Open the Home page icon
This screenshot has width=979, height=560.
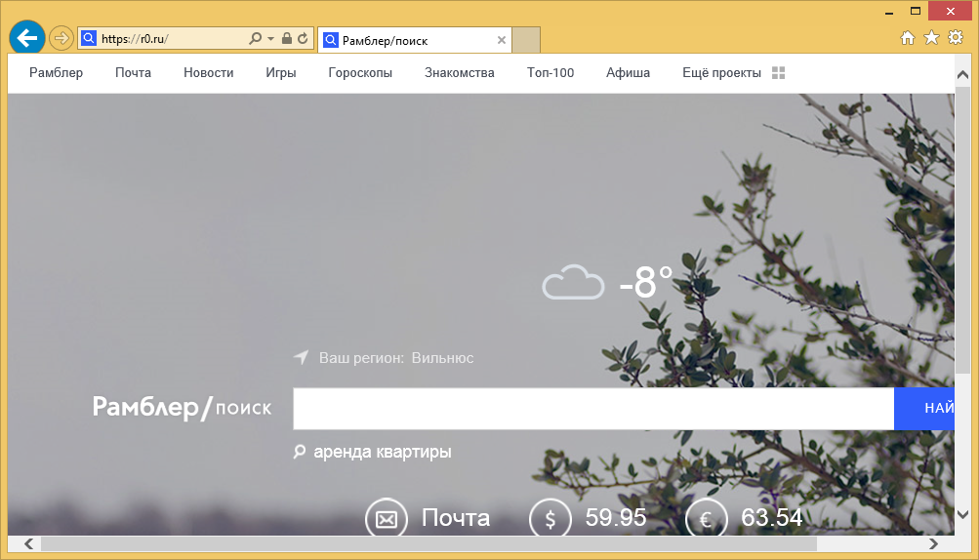pos(907,38)
